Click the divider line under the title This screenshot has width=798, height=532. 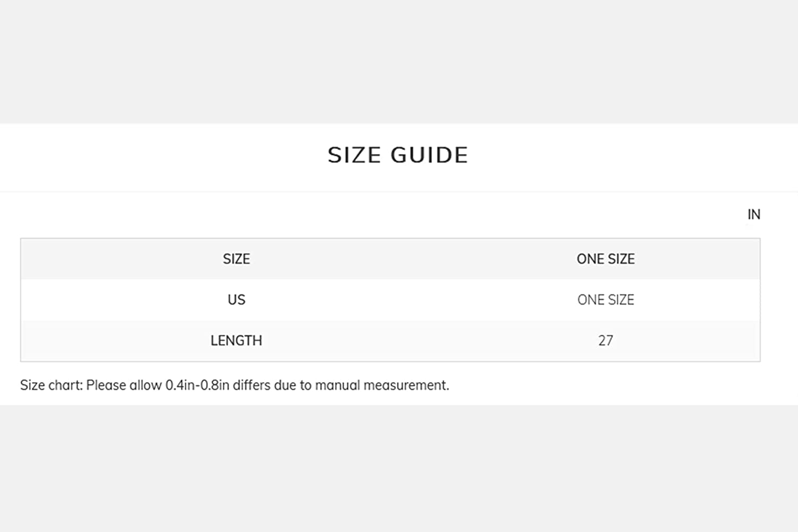click(x=399, y=192)
